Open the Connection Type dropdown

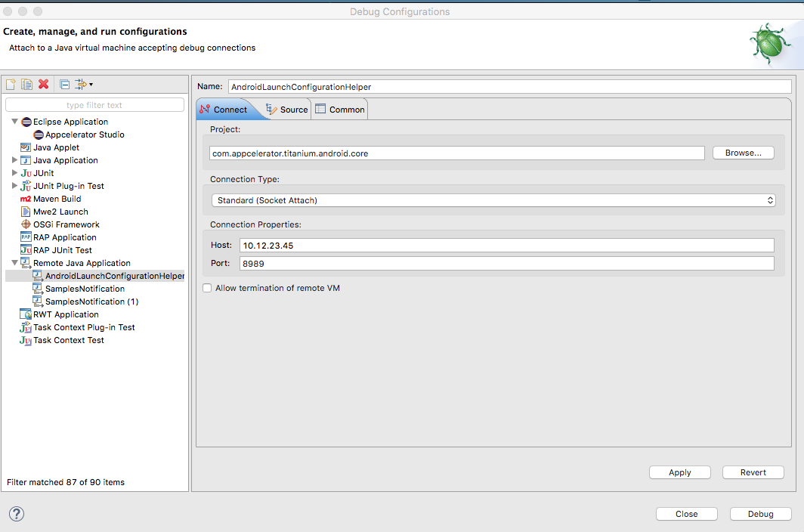coord(491,199)
